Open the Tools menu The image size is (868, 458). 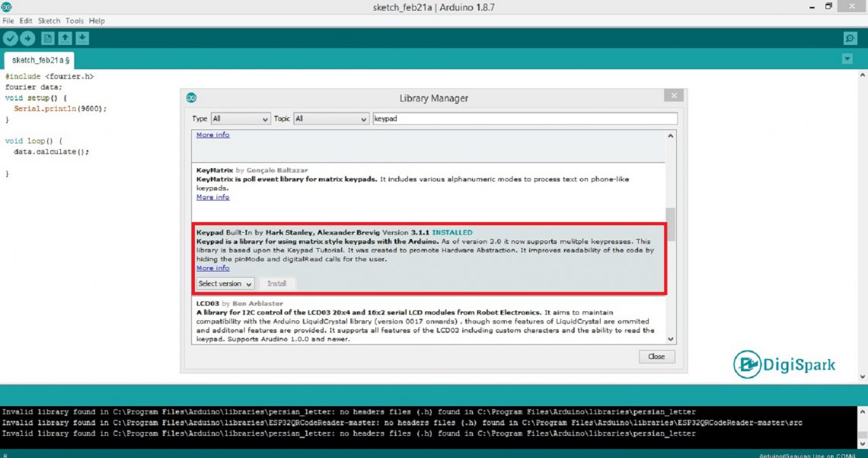[x=75, y=21]
